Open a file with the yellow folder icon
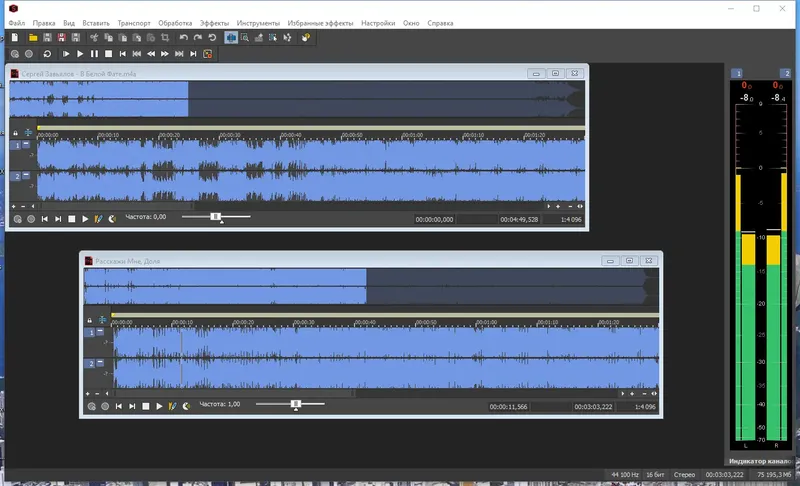Viewport: 800px width, 486px height. pyautogui.click(x=33, y=37)
